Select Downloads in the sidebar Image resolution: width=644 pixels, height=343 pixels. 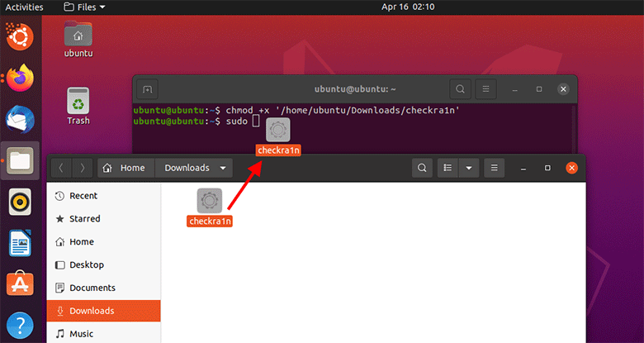tap(103, 311)
